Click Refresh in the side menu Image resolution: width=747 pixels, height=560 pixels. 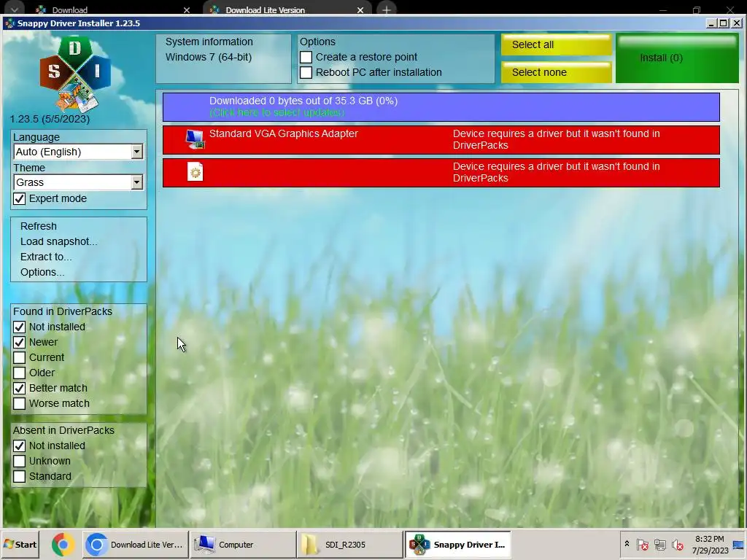point(38,226)
